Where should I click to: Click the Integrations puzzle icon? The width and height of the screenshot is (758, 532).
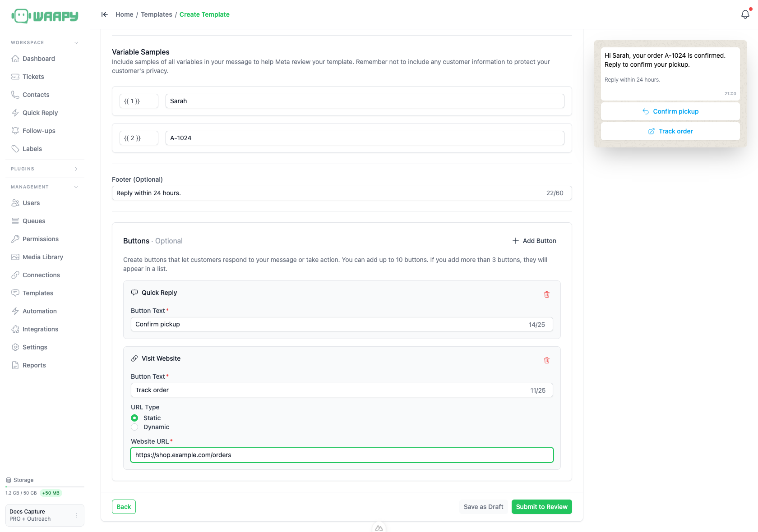click(x=15, y=329)
